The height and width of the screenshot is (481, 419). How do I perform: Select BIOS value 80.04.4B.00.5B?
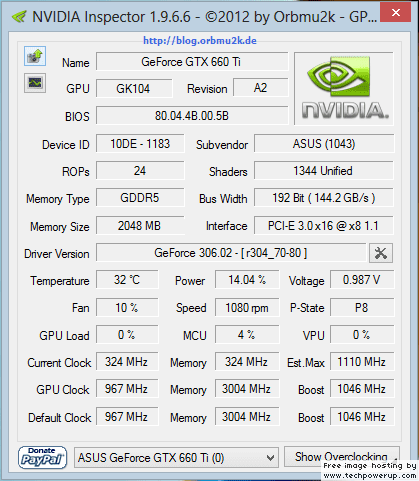tap(192, 116)
